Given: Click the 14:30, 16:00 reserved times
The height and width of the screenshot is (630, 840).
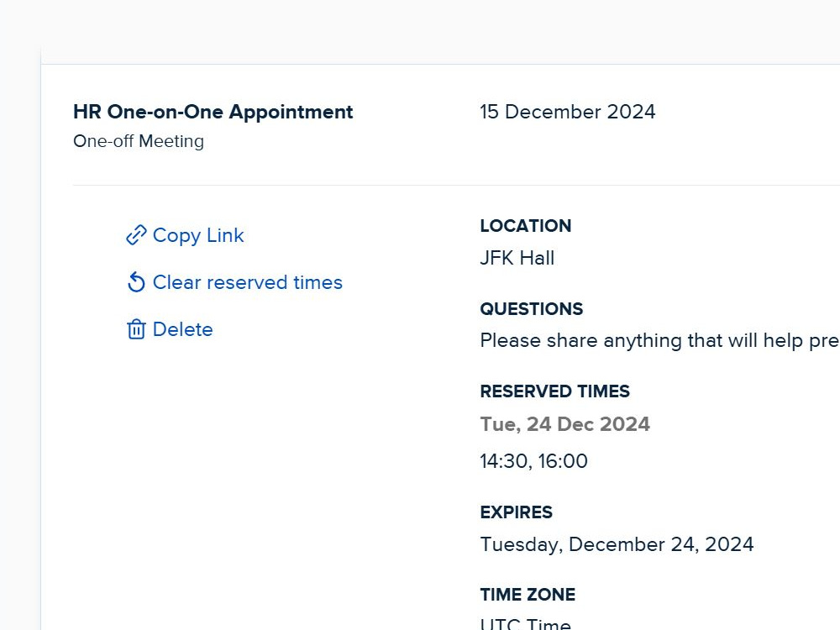Looking at the screenshot, I should (534, 461).
